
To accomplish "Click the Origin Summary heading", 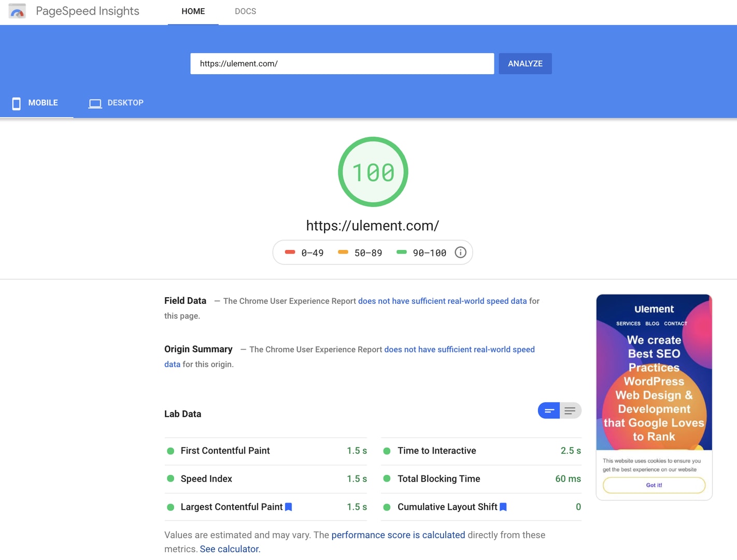I will 199,349.
